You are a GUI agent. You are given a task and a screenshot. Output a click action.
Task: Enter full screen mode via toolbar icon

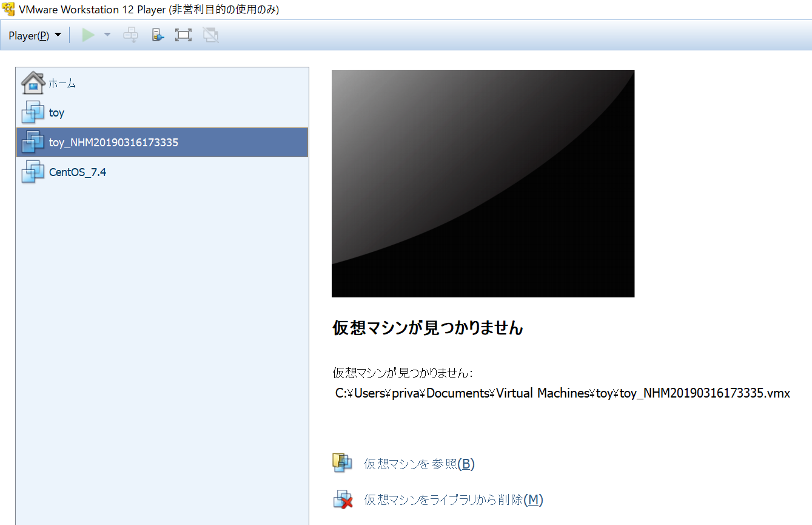(x=183, y=35)
